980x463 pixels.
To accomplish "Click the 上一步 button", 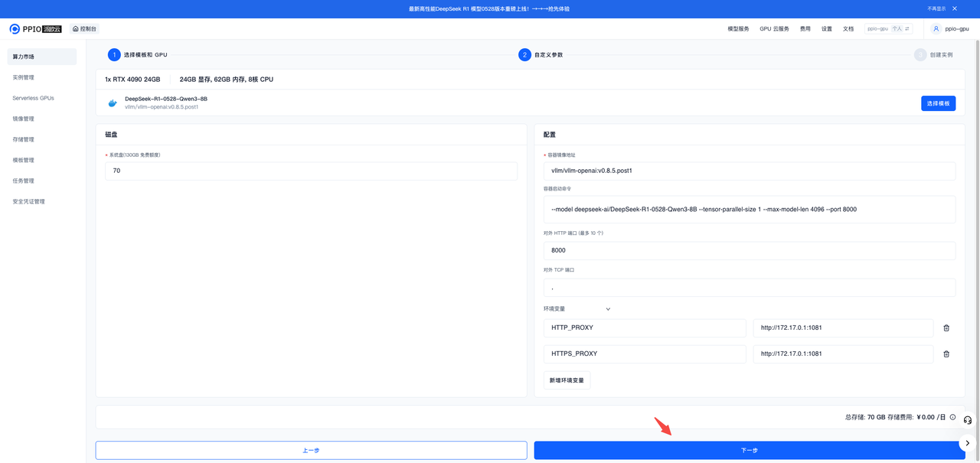I will coord(311,450).
